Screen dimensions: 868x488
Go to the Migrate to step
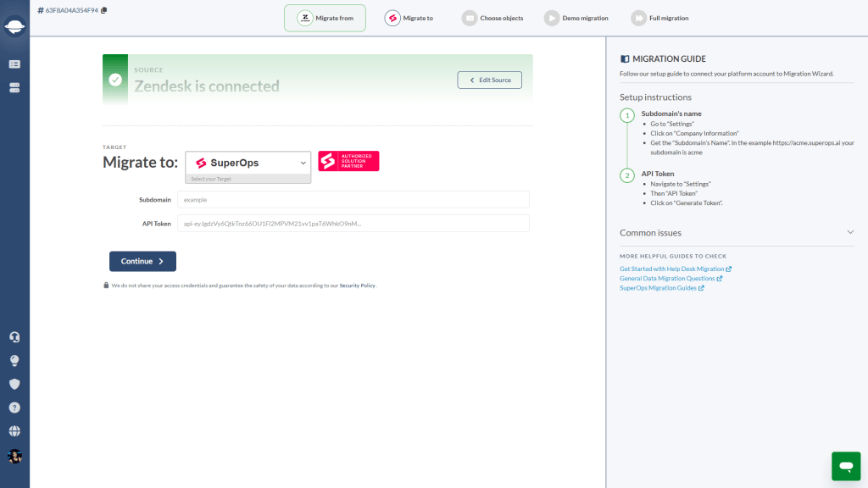pyautogui.click(x=409, y=19)
